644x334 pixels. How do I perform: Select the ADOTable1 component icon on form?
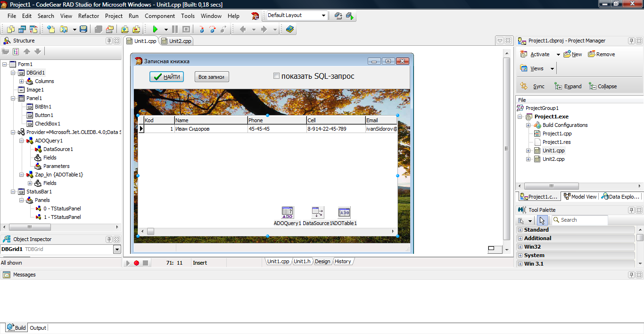coord(344,213)
